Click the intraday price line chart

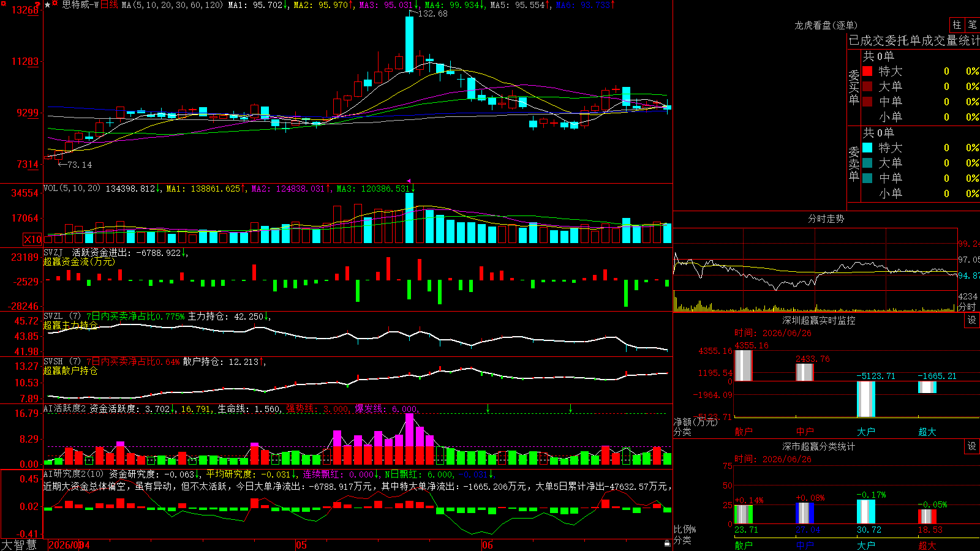pos(815,269)
